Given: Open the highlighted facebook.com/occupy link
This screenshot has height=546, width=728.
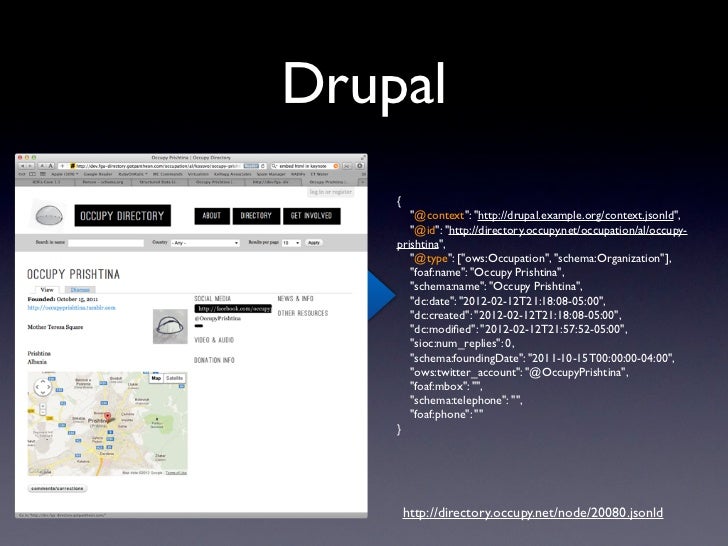Looking at the screenshot, I should click(233, 309).
